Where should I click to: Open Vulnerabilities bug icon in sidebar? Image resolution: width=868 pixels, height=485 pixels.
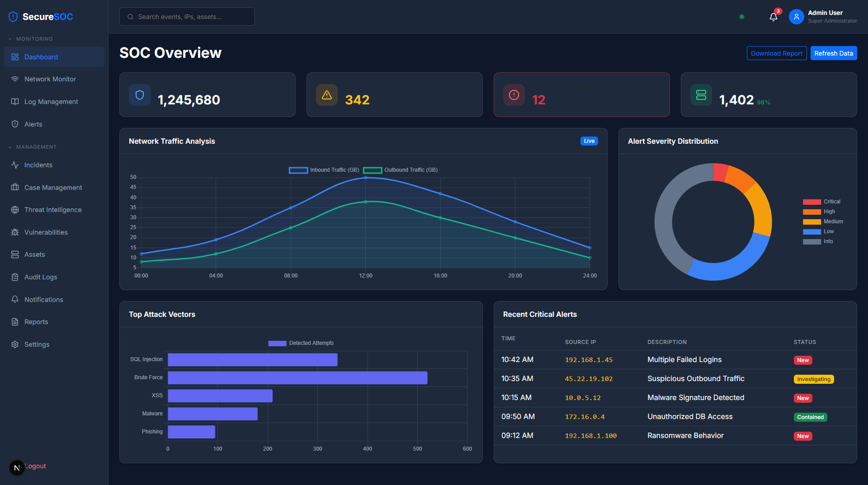[x=15, y=232]
